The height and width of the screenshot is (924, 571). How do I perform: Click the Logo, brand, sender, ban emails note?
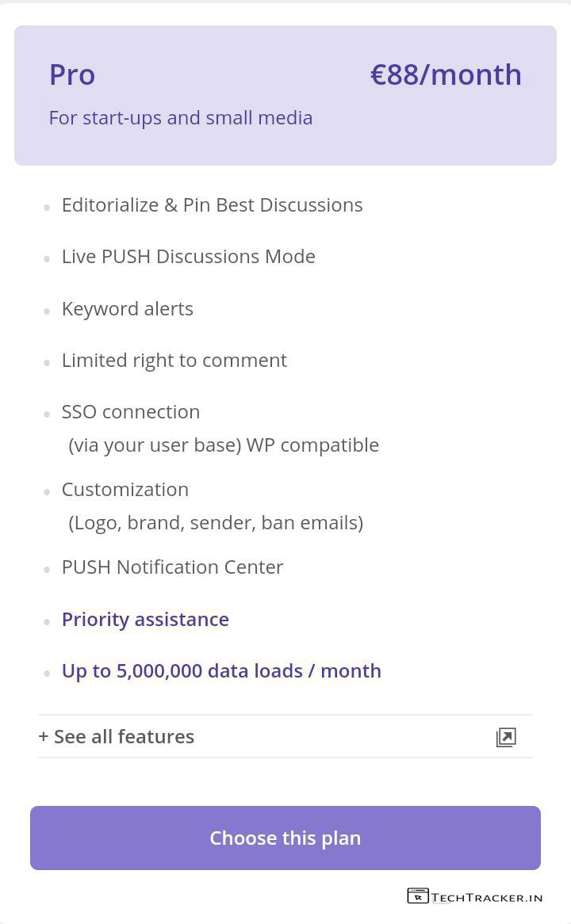tap(216, 523)
